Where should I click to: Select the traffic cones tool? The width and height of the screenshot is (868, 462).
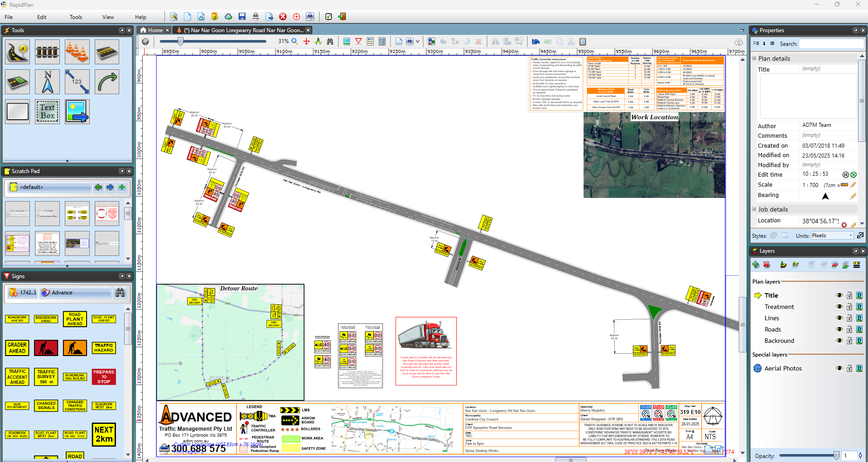77,52
